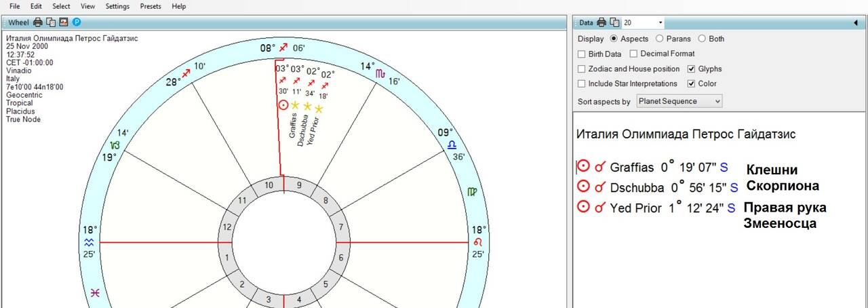Open the Settings menu
Viewport: 868px width, 308px height.
click(117, 6)
